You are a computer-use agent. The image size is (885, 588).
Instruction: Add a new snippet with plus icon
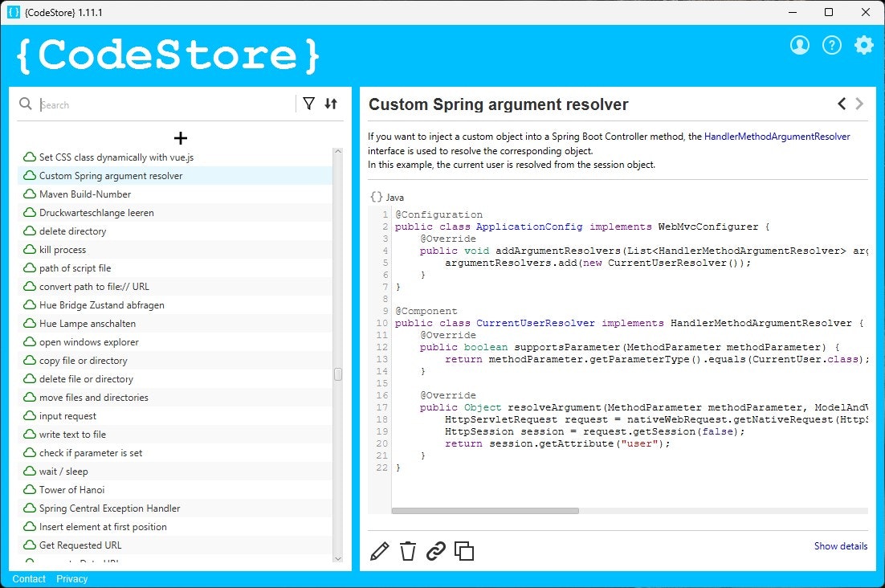click(180, 137)
